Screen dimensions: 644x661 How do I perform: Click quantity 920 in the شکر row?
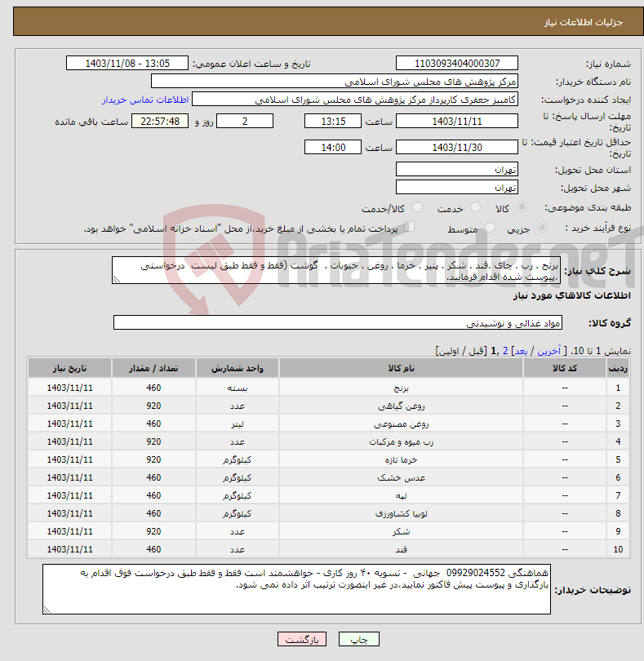point(153,531)
